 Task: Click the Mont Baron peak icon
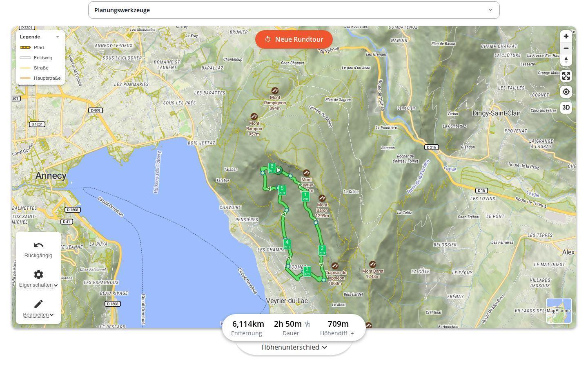[x=322, y=198]
